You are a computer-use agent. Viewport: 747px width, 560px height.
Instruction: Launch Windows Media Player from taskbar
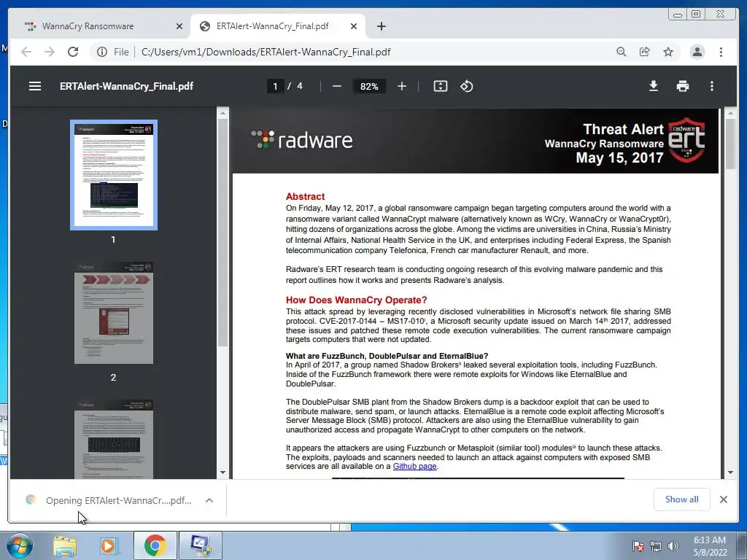(109, 545)
